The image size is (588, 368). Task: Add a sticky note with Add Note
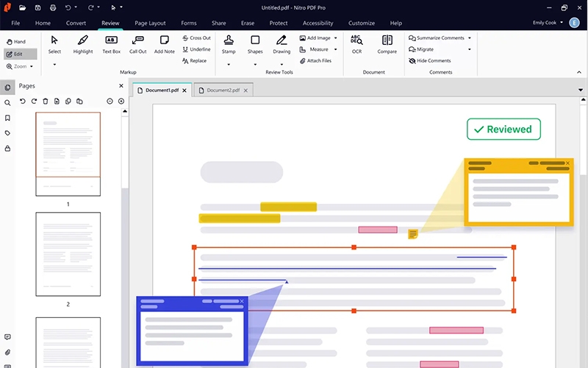[164, 44]
